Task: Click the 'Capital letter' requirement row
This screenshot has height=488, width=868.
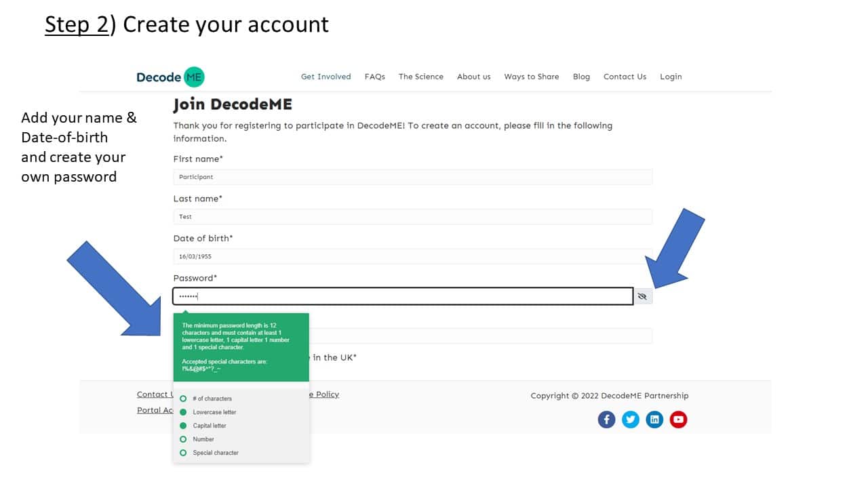Action: point(203,426)
